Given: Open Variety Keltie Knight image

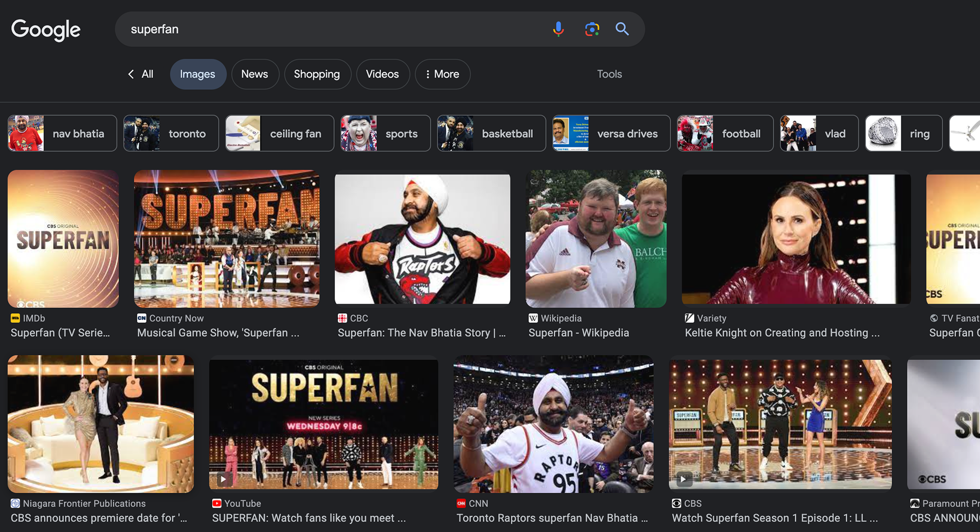Looking at the screenshot, I should point(796,239).
